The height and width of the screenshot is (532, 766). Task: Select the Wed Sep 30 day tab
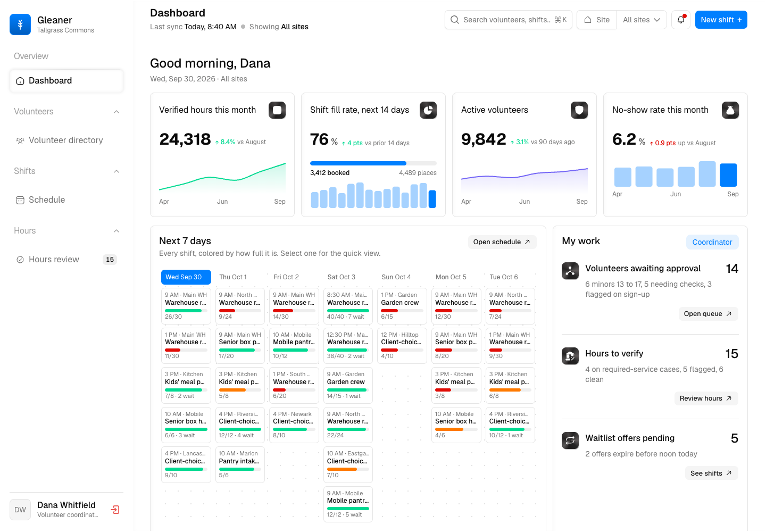pyautogui.click(x=186, y=277)
